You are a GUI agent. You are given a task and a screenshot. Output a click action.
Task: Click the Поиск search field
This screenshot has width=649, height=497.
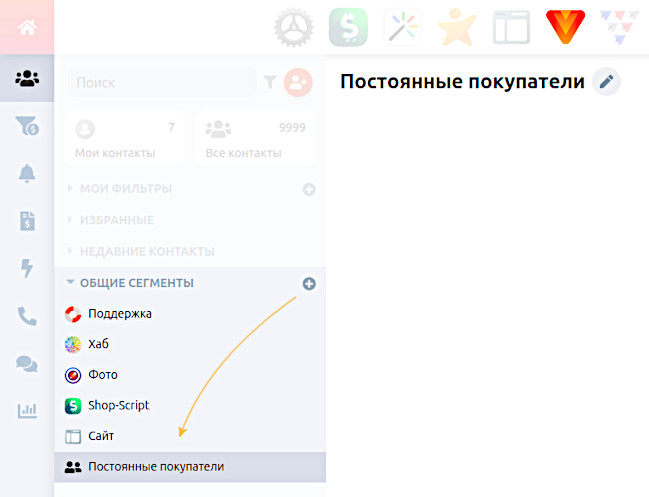(162, 83)
